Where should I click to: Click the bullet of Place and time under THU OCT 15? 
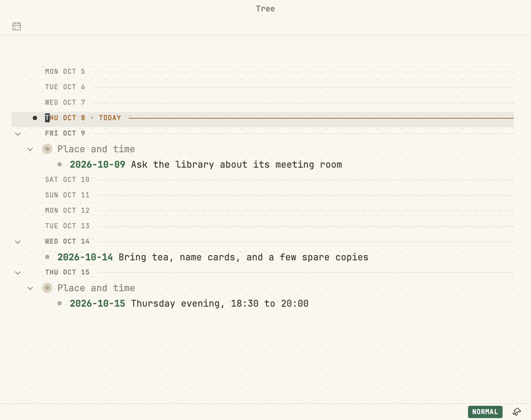(x=47, y=288)
